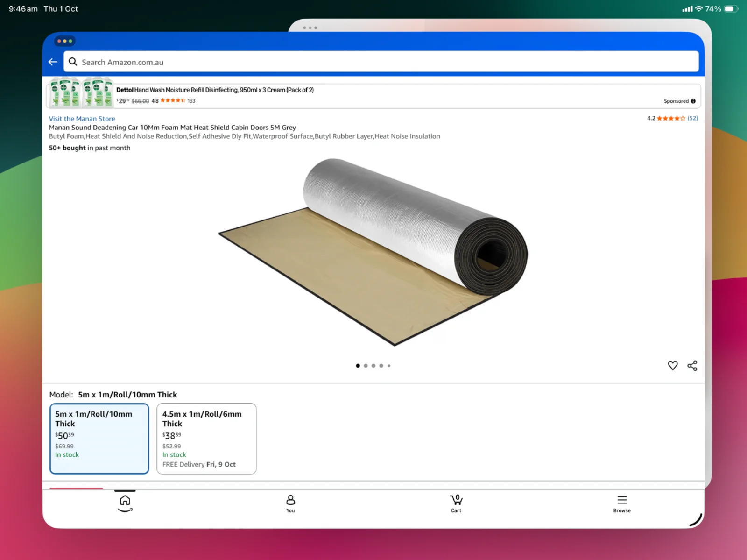747x560 pixels.
Task: Jump to fourth image carousel dot
Action: pyautogui.click(x=381, y=366)
